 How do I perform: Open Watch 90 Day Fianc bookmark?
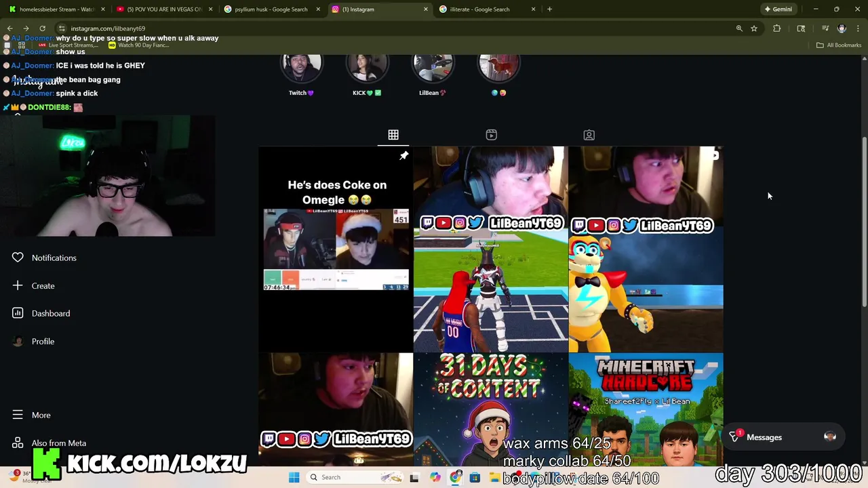pos(138,45)
